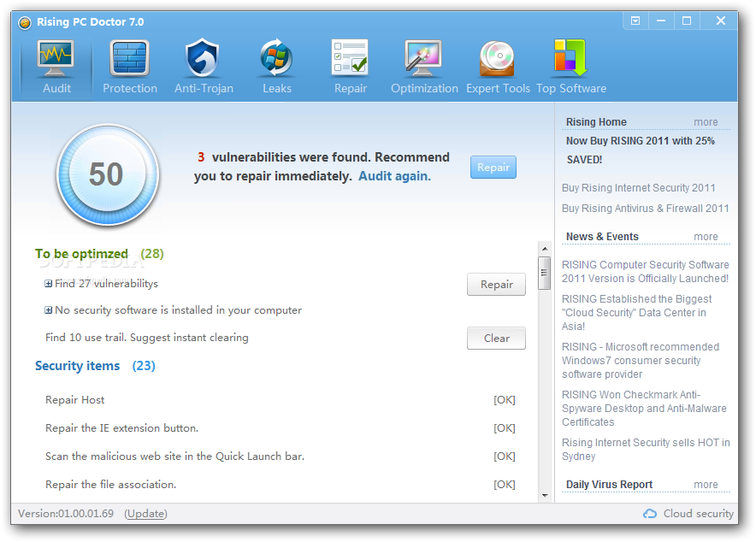Click the scroll down arrow of audit list
This screenshot has width=756, height=542.
545,495
